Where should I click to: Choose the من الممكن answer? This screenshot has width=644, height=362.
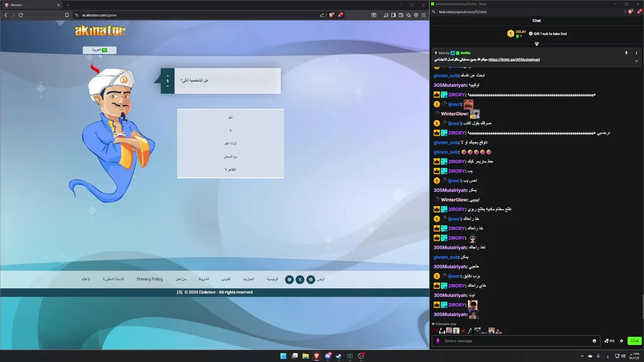tap(230, 156)
